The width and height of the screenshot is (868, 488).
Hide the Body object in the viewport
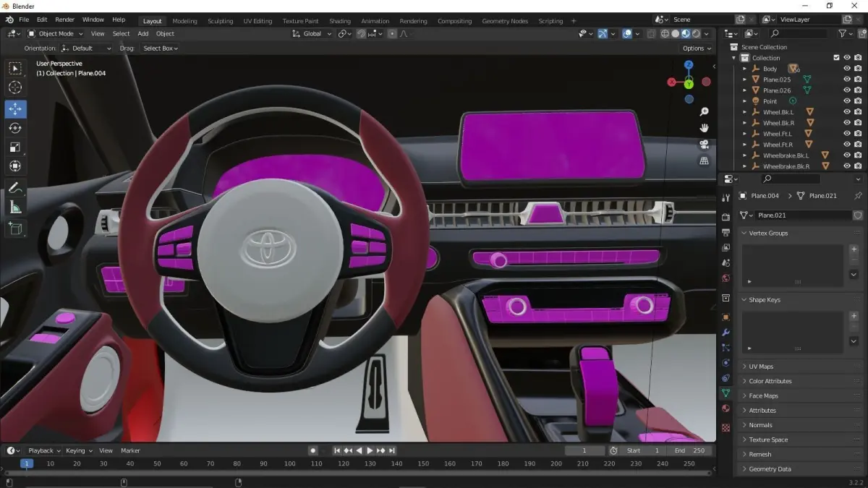click(847, 69)
